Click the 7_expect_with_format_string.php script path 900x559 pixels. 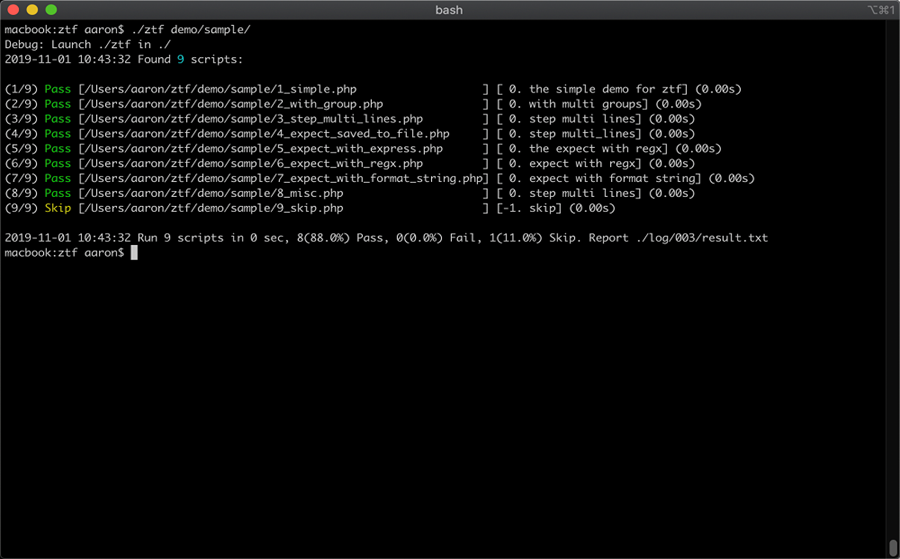pyautogui.click(x=283, y=179)
